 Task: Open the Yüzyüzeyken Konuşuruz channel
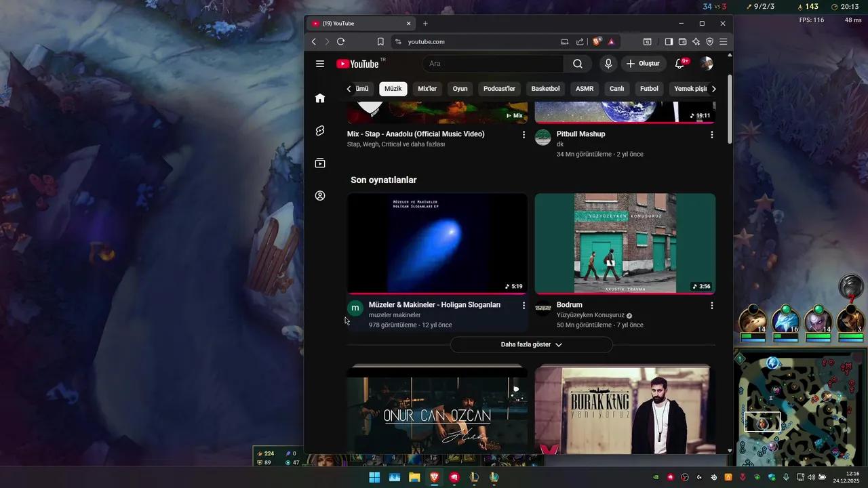[589, 314]
